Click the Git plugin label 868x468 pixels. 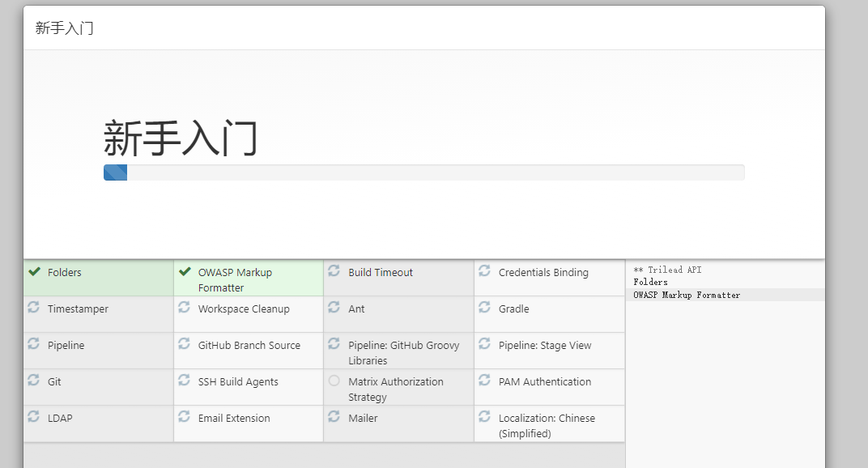54,382
